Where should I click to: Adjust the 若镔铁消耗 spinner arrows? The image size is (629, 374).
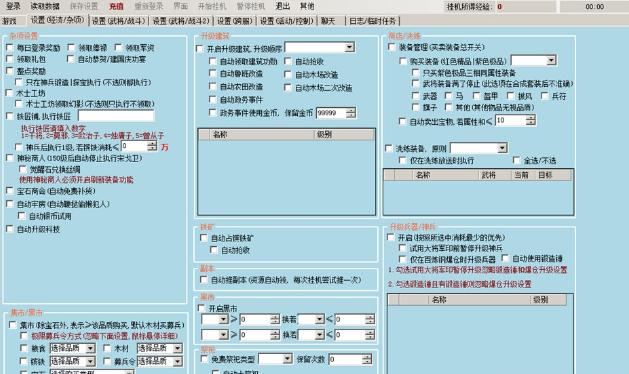(152, 146)
